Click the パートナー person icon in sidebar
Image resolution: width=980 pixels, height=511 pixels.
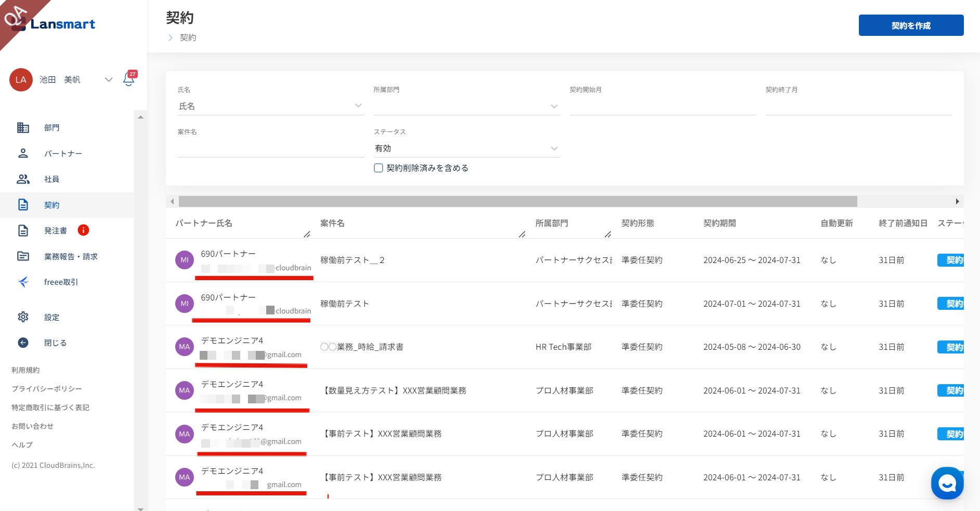pyautogui.click(x=23, y=153)
